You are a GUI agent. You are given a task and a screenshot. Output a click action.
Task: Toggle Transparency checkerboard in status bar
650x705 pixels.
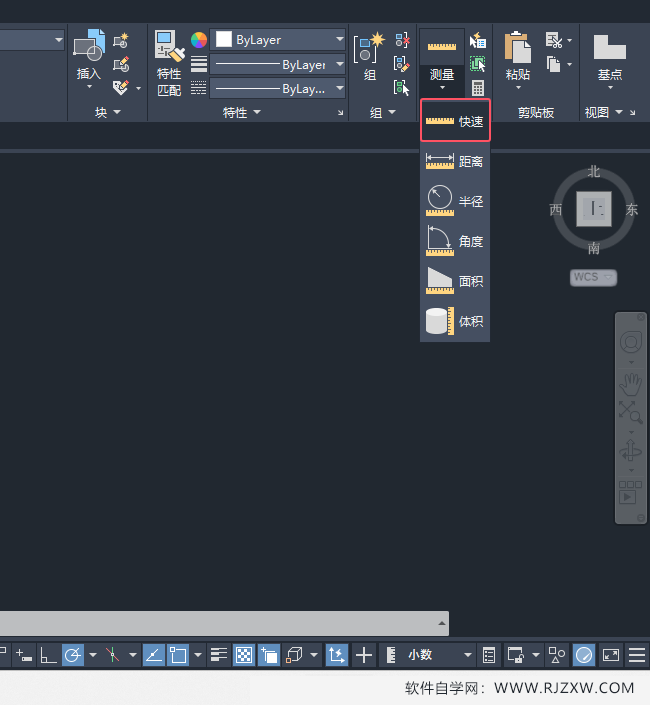click(244, 655)
